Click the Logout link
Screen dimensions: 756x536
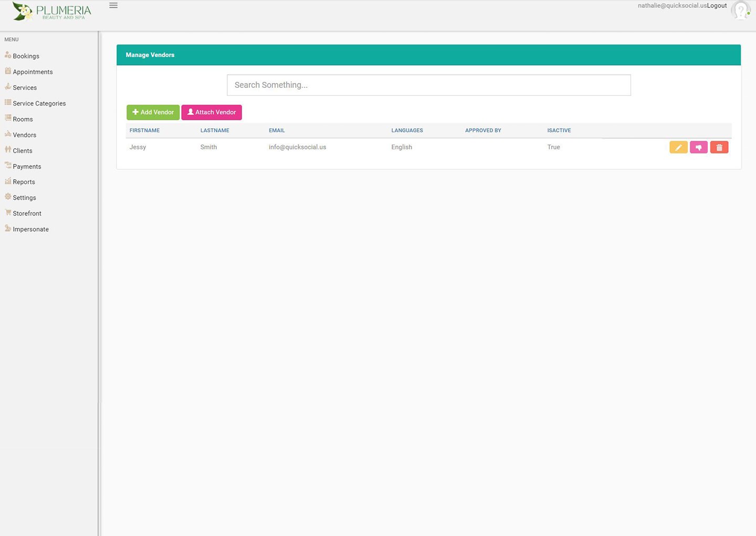pyautogui.click(x=717, y=6)
